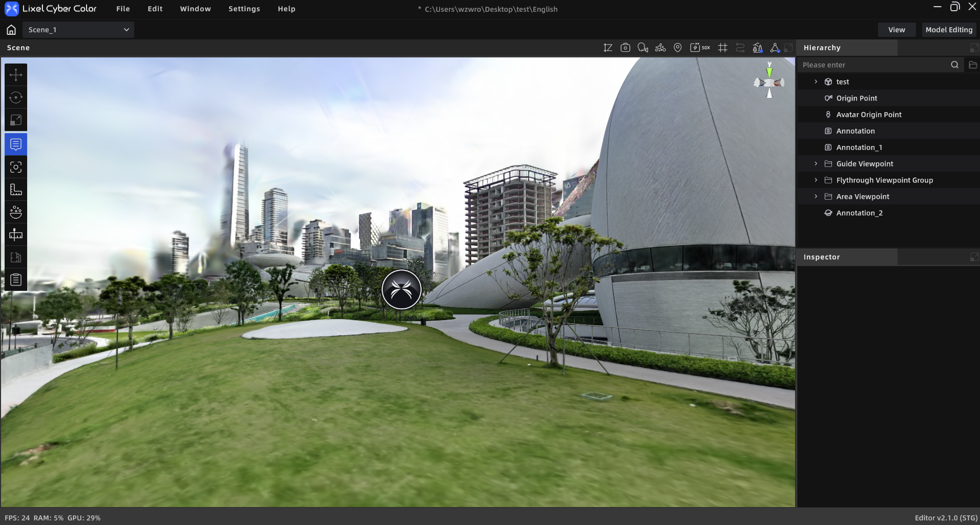Select Flythrough Viewpoint Group row
980x525 pixels.
pos(888,180)
